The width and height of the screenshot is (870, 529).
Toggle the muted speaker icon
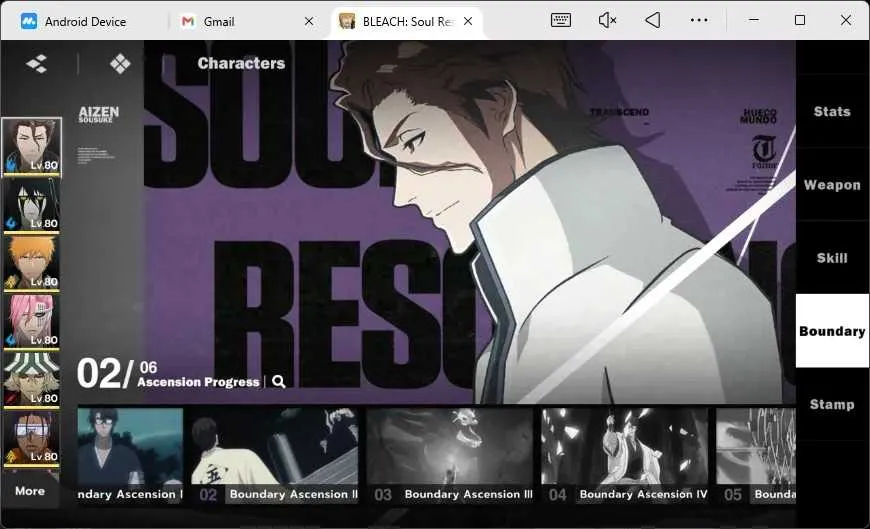pyautogui.click(x=607, y=21)
